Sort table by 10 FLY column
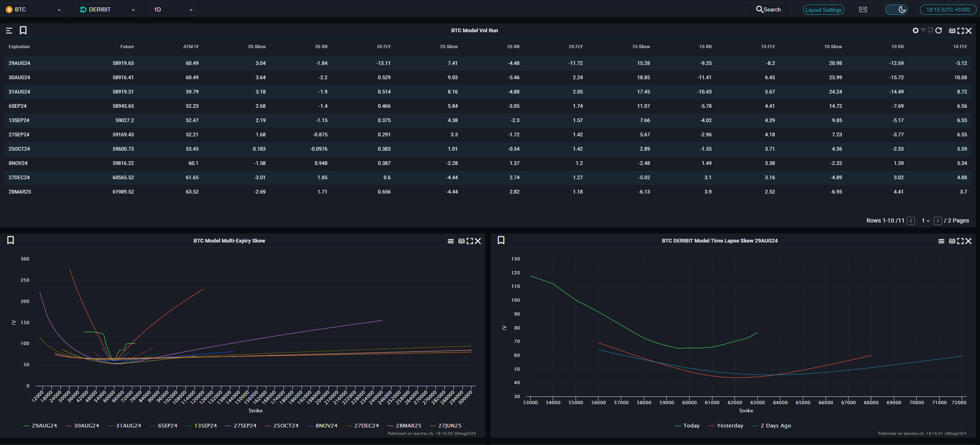The height and width of the screenshot is (445, 980). point(960,47)
